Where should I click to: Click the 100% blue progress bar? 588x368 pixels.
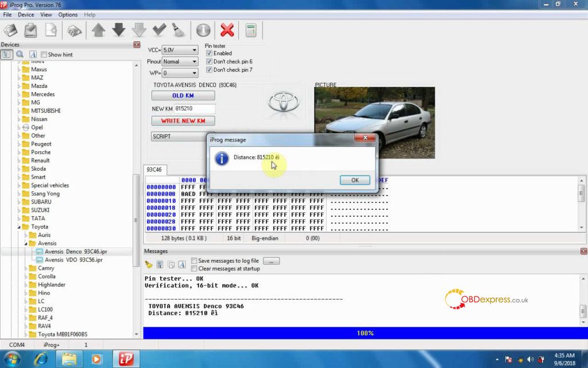tap(365, 333)
